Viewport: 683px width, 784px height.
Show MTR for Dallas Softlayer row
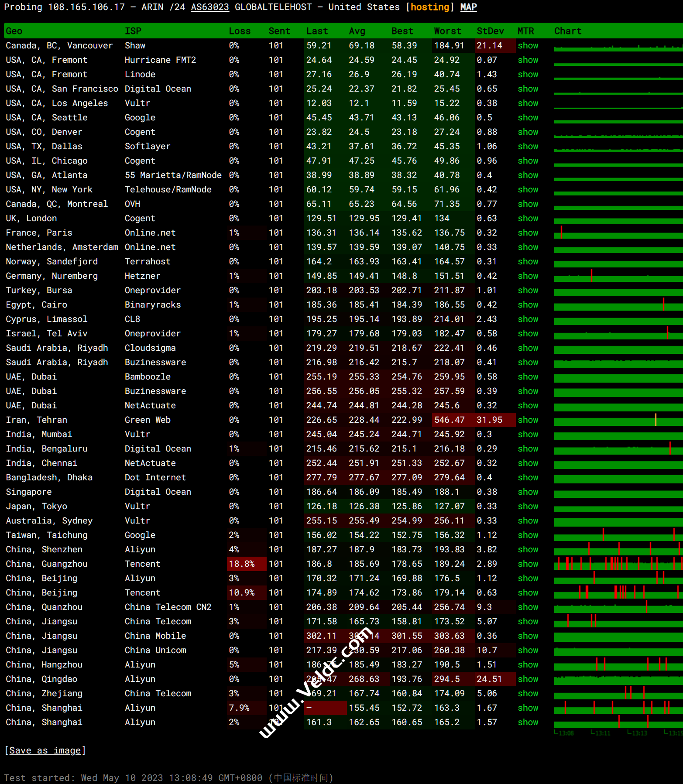(528, 146)
